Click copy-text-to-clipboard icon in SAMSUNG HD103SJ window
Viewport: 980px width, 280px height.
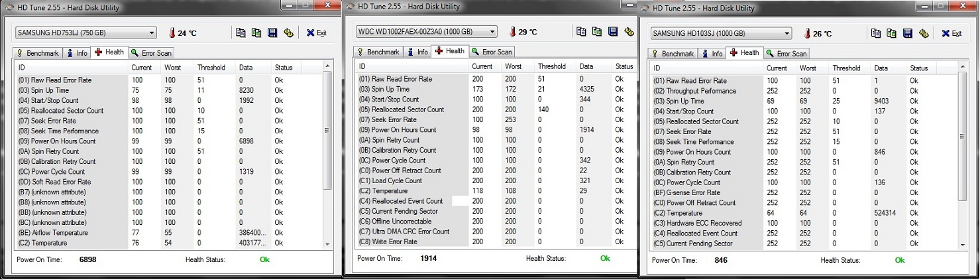point(876,33)
